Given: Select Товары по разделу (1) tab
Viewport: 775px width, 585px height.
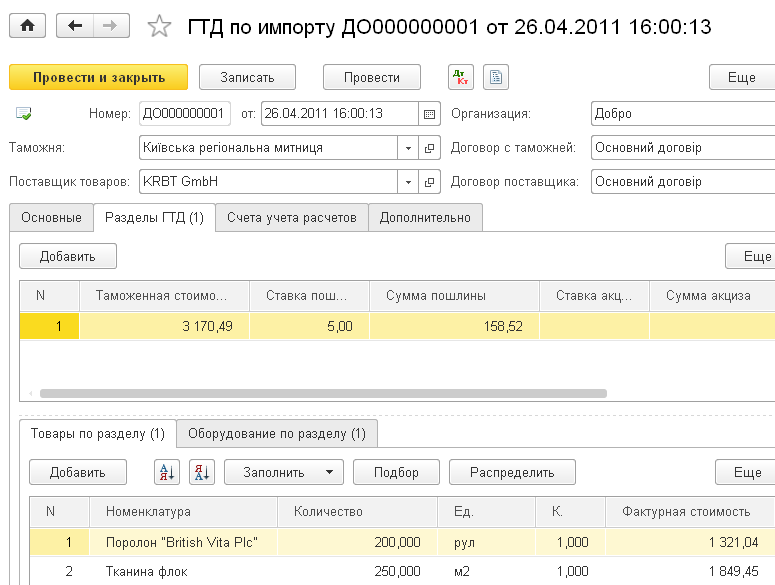Looking at the screenshot, I should (x=98, y=433).
